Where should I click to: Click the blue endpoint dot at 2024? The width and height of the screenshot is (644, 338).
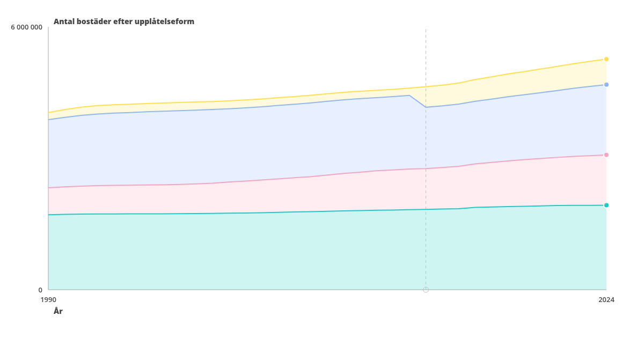(606, 85)
